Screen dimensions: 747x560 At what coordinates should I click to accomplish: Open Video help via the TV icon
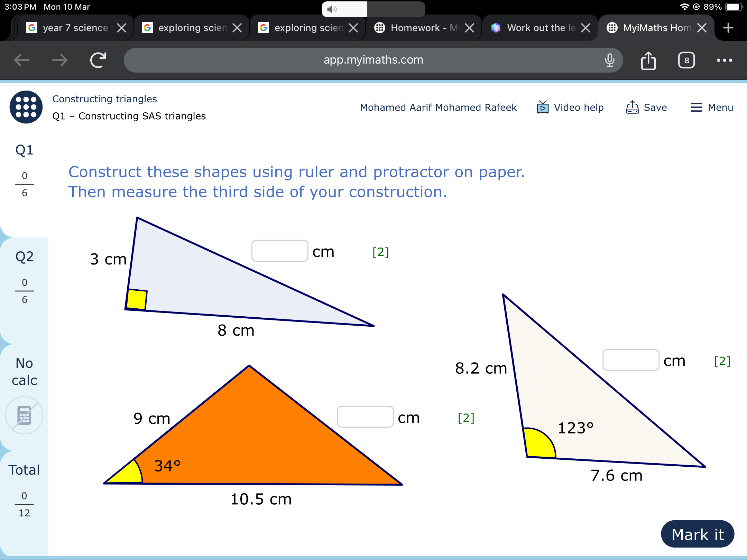tap(542, 107)
